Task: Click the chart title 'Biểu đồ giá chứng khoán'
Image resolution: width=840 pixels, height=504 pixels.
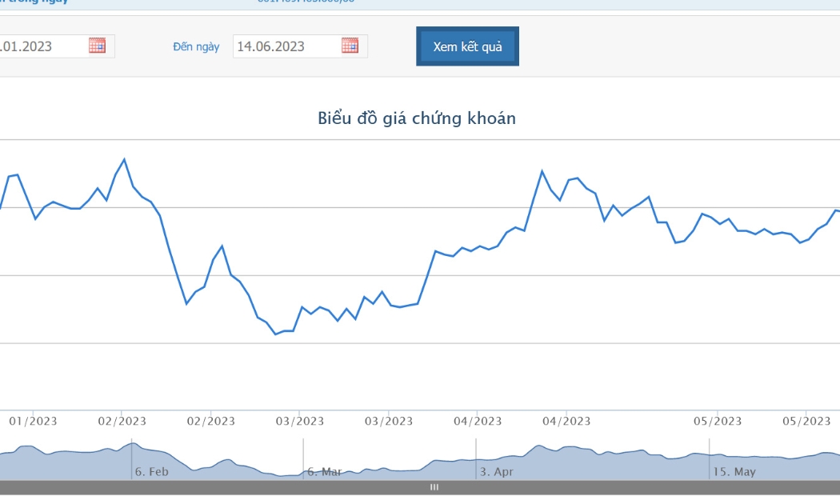Action: click(x=417, y=118)
